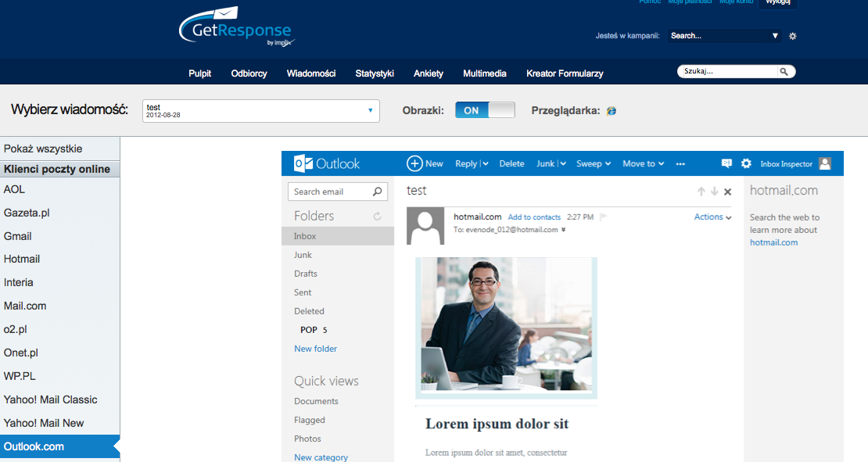Select Gazeta.pl mail client preview
Image resolution: width=868 pixels, height=462 pixels.
click(59, 213)
